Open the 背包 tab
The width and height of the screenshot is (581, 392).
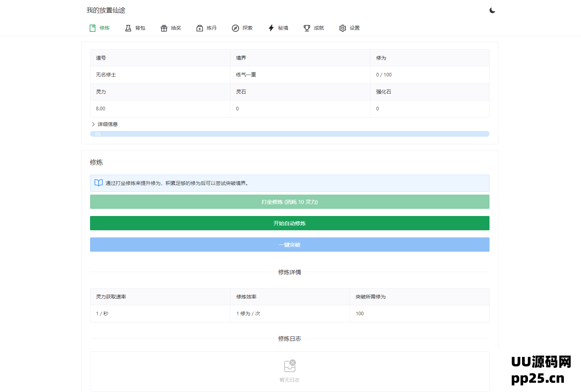click(x=140, y=28)
